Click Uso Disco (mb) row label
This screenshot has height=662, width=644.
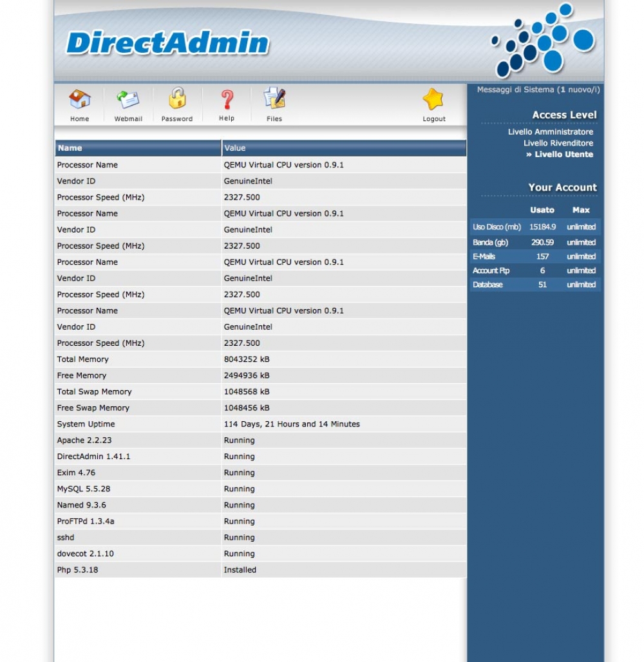[x=497, y=227]
